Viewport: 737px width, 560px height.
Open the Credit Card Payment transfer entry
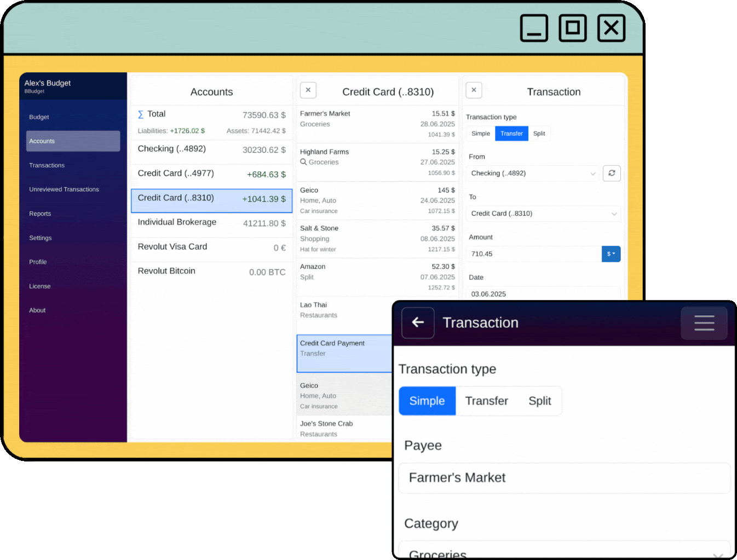(x=344, y=353)
